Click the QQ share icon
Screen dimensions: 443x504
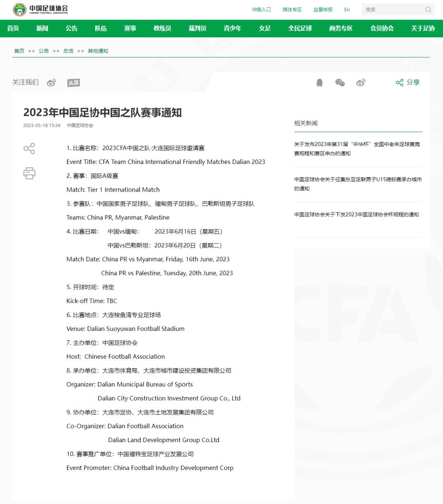tap(320, 82)
